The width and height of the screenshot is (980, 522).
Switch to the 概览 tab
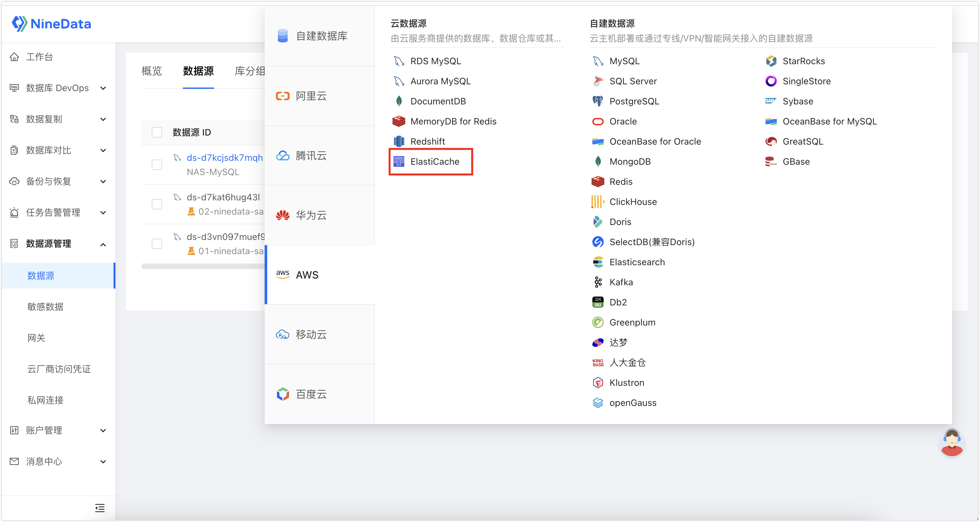(151, 71)
